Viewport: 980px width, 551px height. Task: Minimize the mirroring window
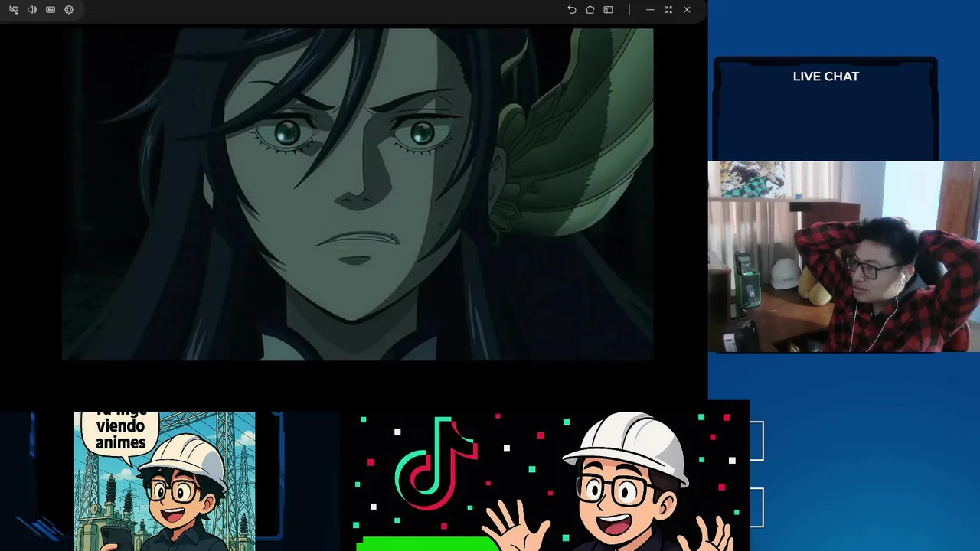coord(650,10)
